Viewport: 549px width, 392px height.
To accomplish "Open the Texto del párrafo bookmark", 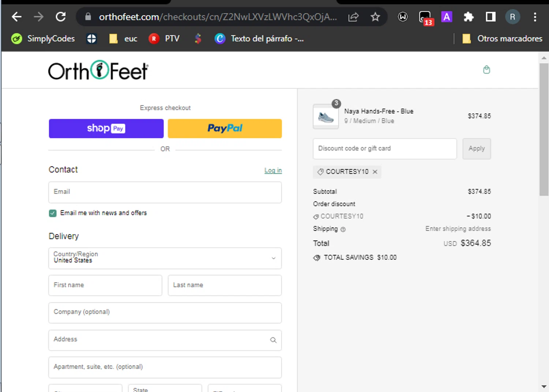I will point(259,38).
